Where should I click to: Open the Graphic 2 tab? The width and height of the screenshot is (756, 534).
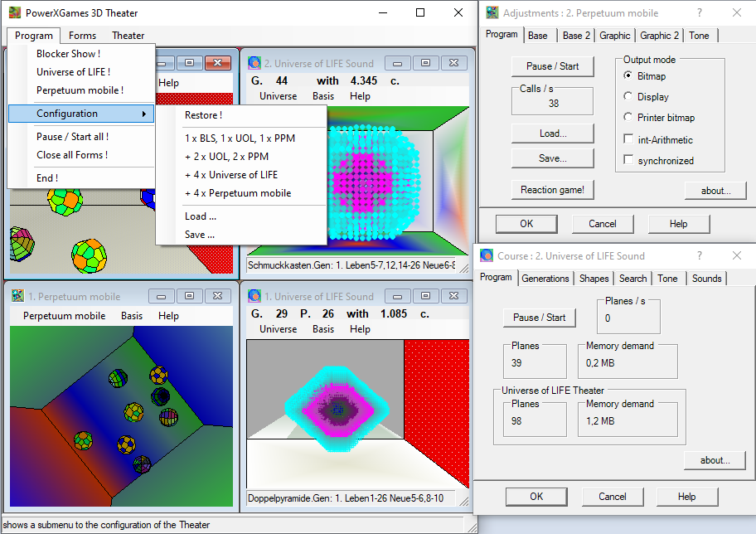tap(660, 36)
